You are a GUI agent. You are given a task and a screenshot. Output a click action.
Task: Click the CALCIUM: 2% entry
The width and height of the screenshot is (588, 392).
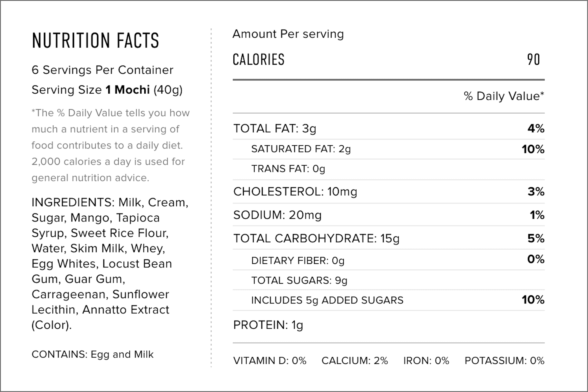355,360
